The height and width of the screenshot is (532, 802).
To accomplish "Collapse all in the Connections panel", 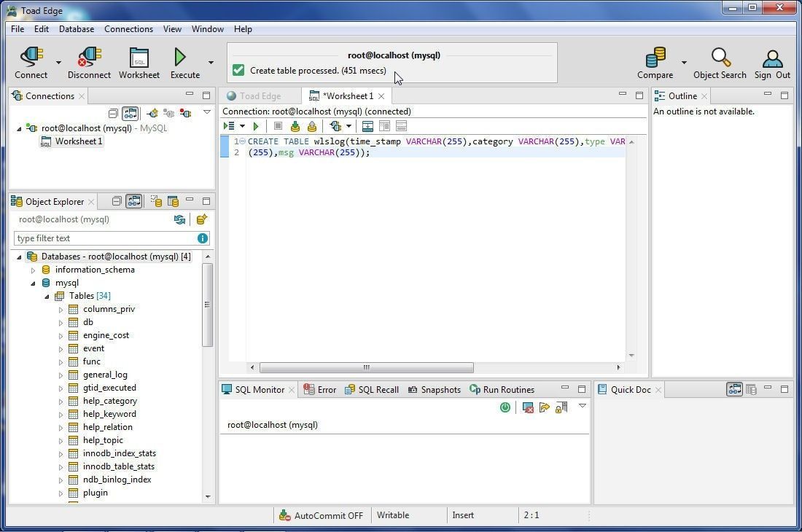I will pyautogui.click(x=113, y=113).
